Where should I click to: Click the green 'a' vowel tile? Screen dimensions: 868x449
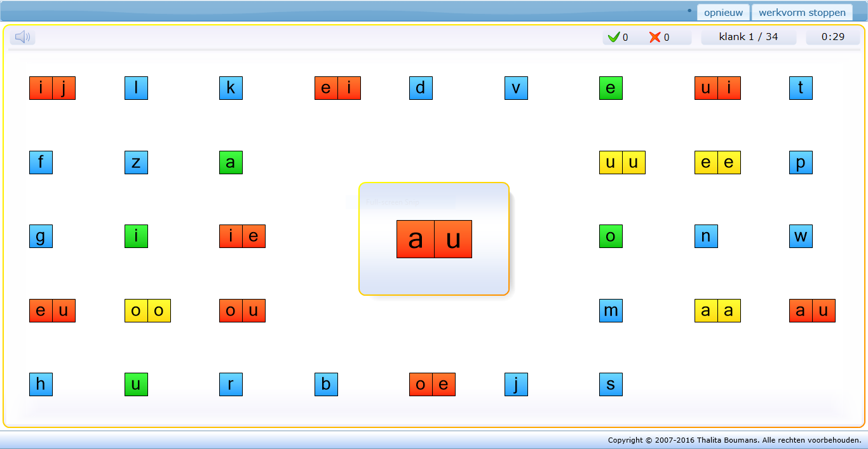point(231,163)
